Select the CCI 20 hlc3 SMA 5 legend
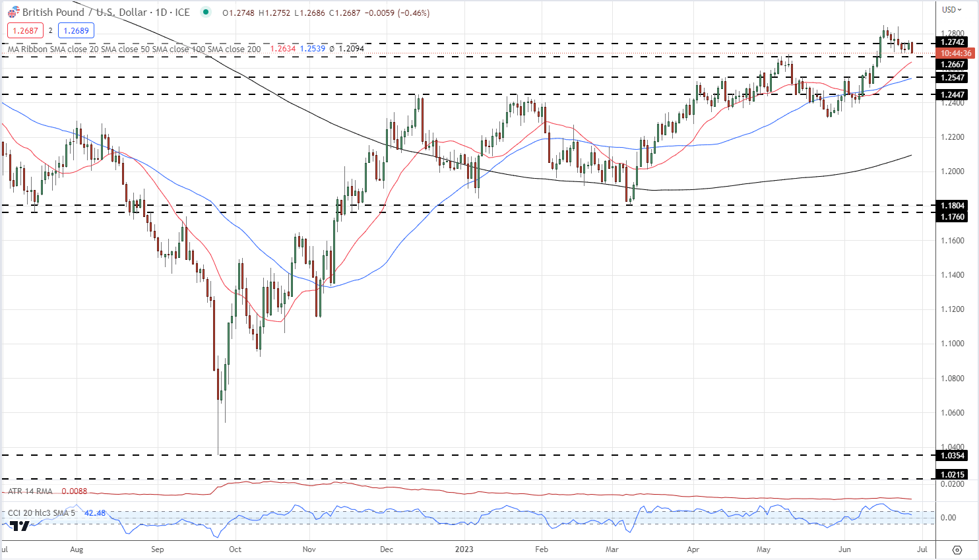The width and height of the screenshot is (979, 560). 42,513
